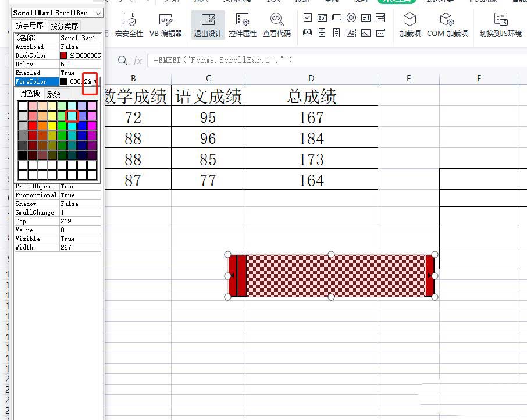
Task: Click the cell containing 77
Action: [x=208, y=179]
